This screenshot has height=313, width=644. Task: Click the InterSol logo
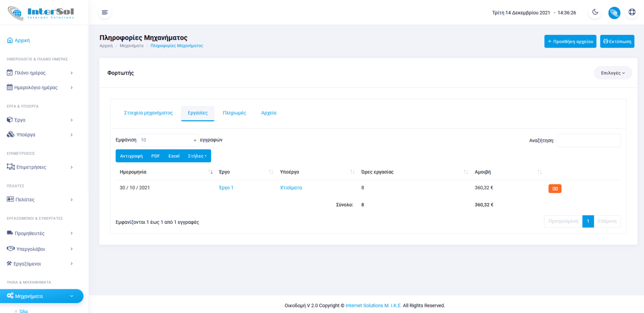pos(41,13)
